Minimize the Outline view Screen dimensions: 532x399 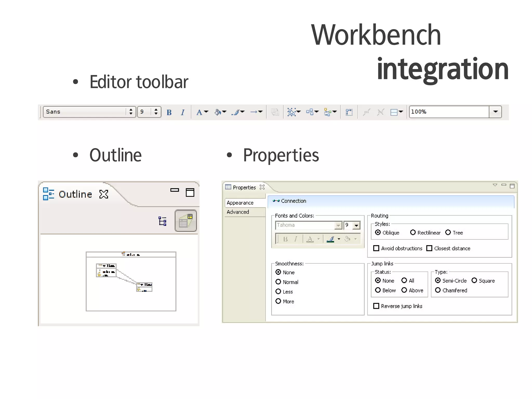pyautogui.click(x=175, y=190)
